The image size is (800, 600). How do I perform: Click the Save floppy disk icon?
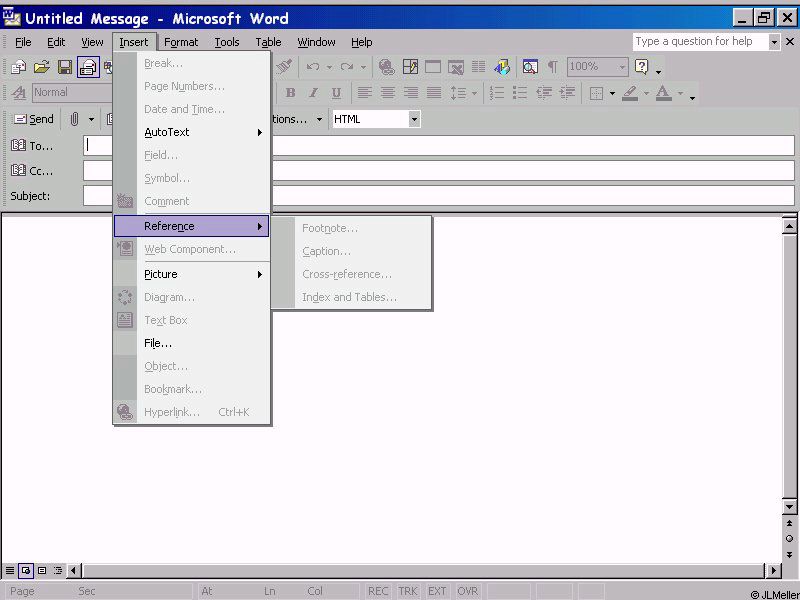tap(64, 67)
